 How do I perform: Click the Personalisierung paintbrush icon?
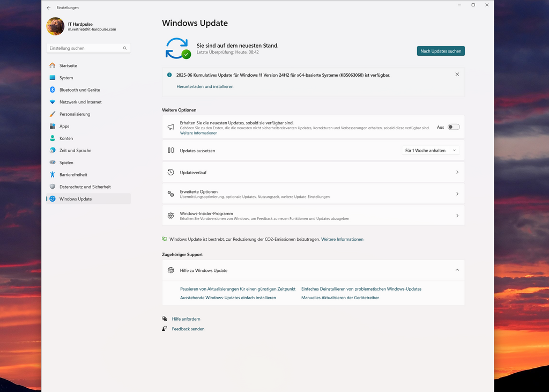coord(53,114)
